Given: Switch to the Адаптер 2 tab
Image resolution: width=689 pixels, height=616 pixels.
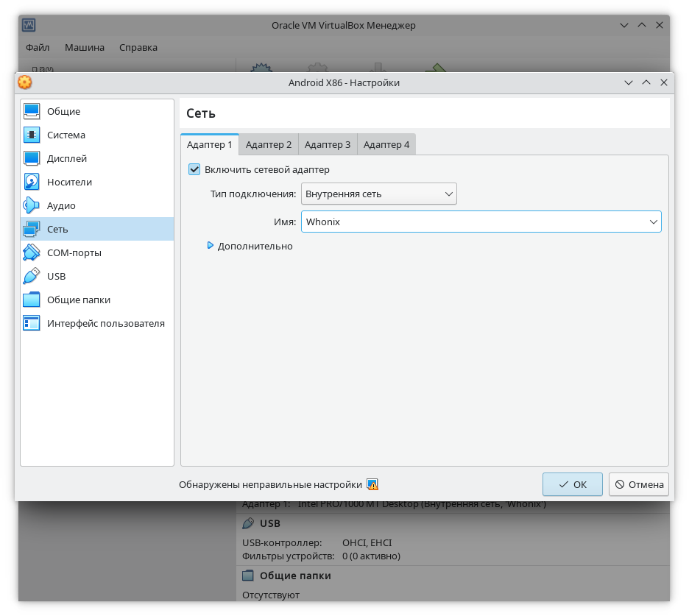Looking at the screenshot, I should tap(269, 145).
